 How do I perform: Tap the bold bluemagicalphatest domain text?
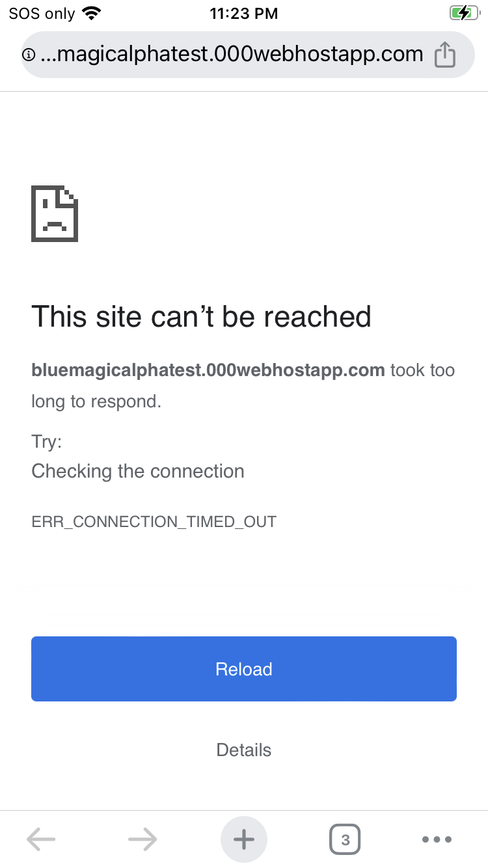tap(208, 370)
